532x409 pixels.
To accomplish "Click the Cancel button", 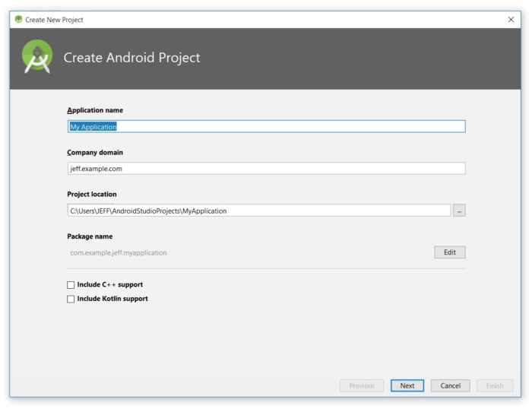I will tap(450, 385).
